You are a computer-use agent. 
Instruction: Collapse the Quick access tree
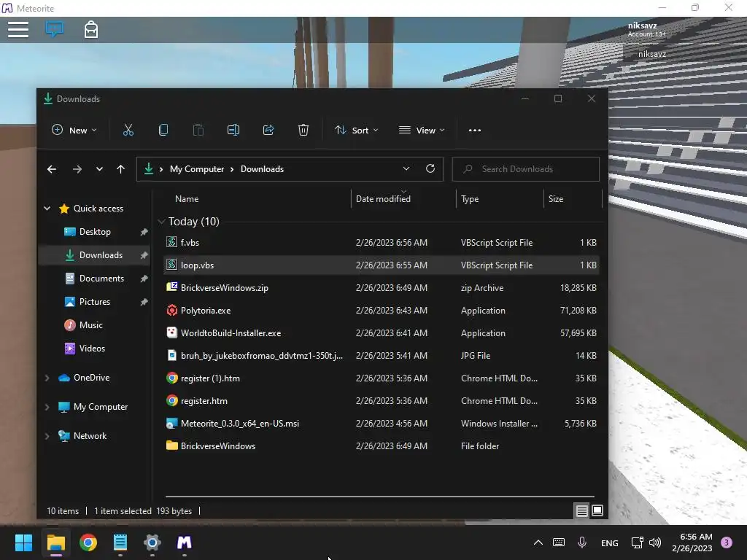point(47,208)
